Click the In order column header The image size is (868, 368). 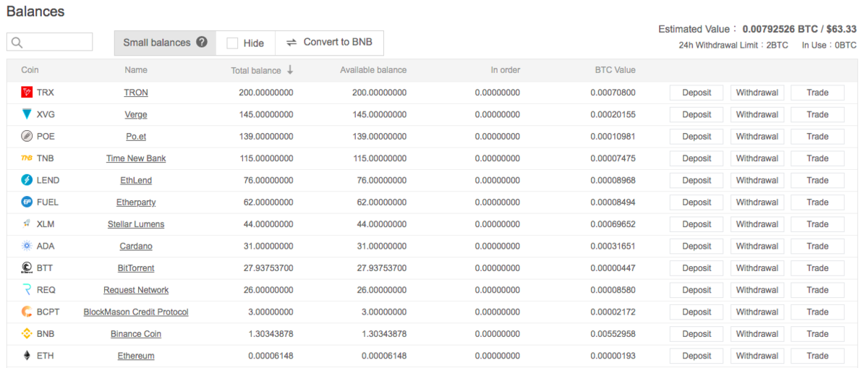pyautogui.click(x=505, y=70)
